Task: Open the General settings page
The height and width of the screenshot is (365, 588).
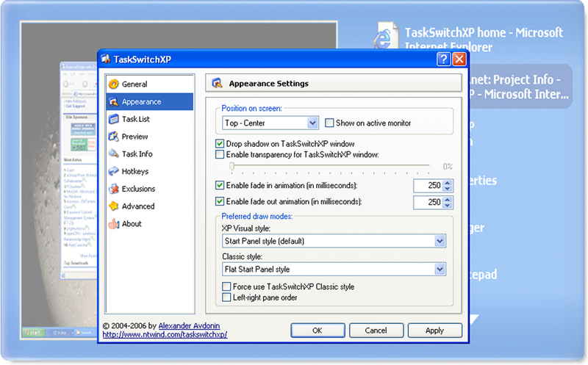Action: click(135, 84)
